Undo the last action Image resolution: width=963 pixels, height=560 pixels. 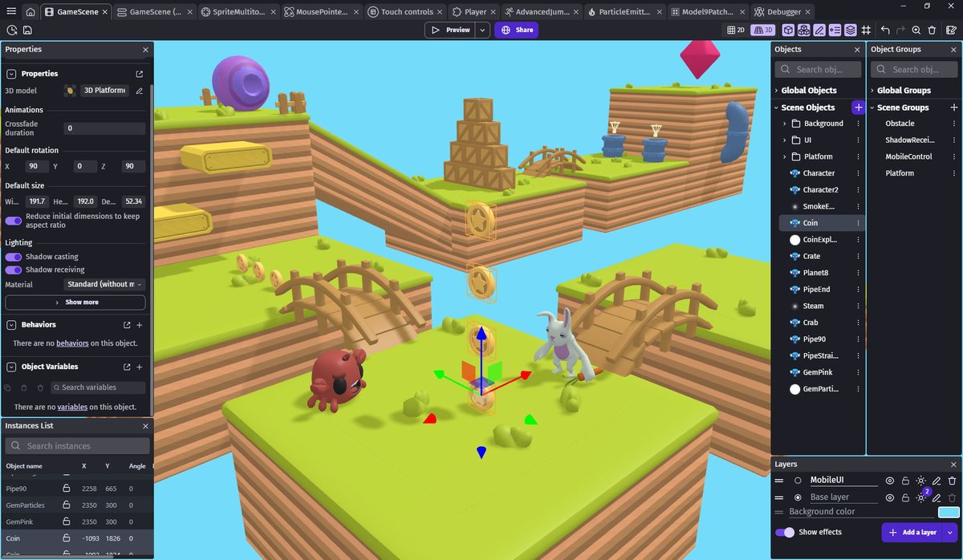coord(885,30)
